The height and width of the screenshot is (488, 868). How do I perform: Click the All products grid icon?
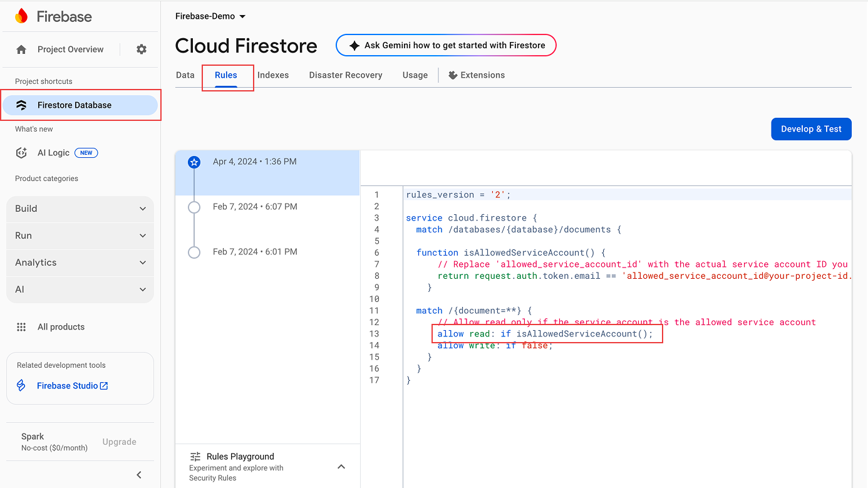pos(21,327)
